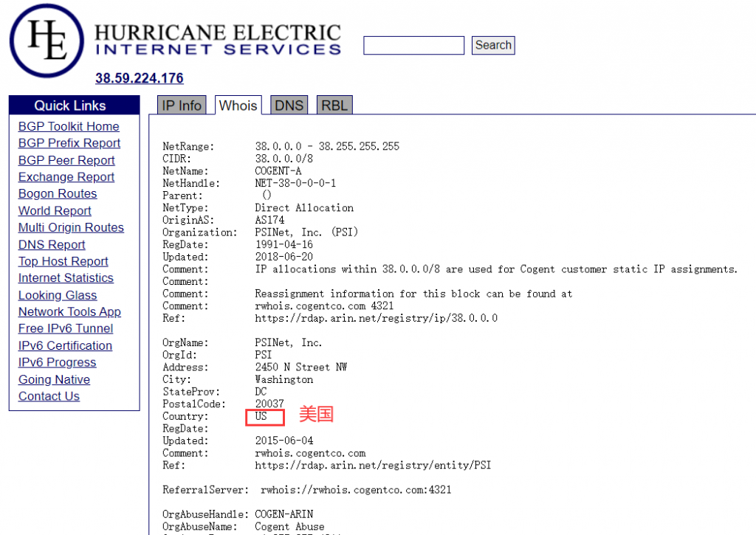The height and width of the screenshot is (535, 756).
Task: Click the StateProv value DC
Action: (261, 392)
